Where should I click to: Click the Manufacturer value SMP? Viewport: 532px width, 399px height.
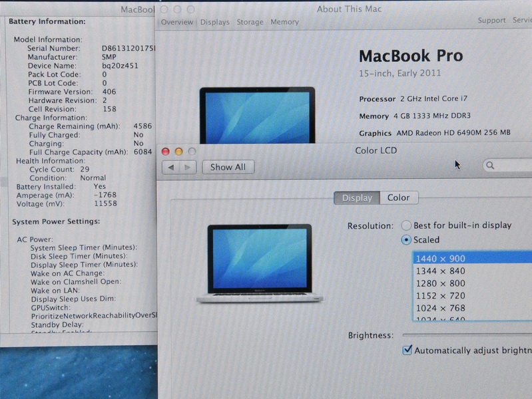pos(109,57)
